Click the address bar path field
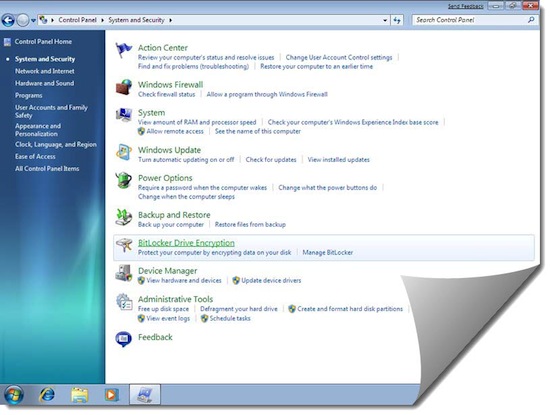Viewport: 550px width, 415px height. [214, 20]
